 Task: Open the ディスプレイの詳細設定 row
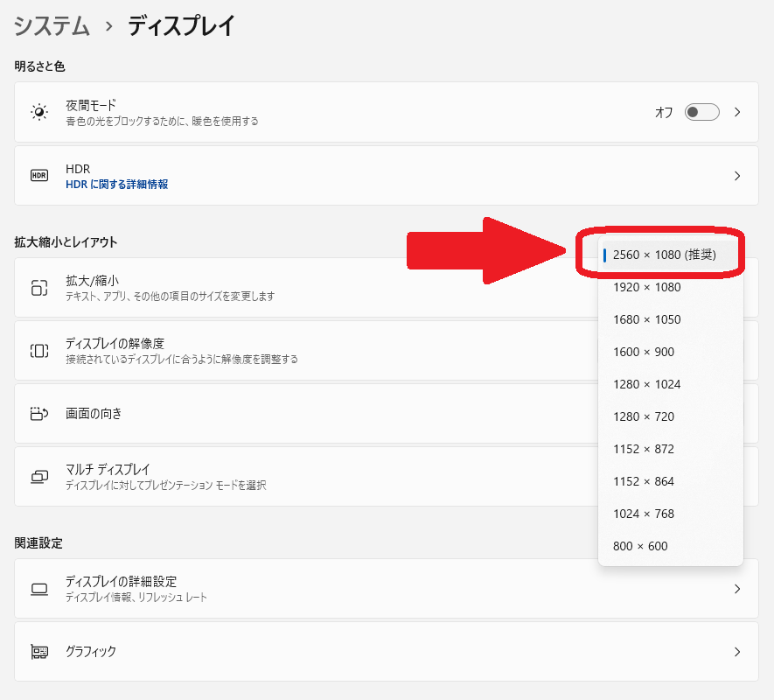[387, 589]
